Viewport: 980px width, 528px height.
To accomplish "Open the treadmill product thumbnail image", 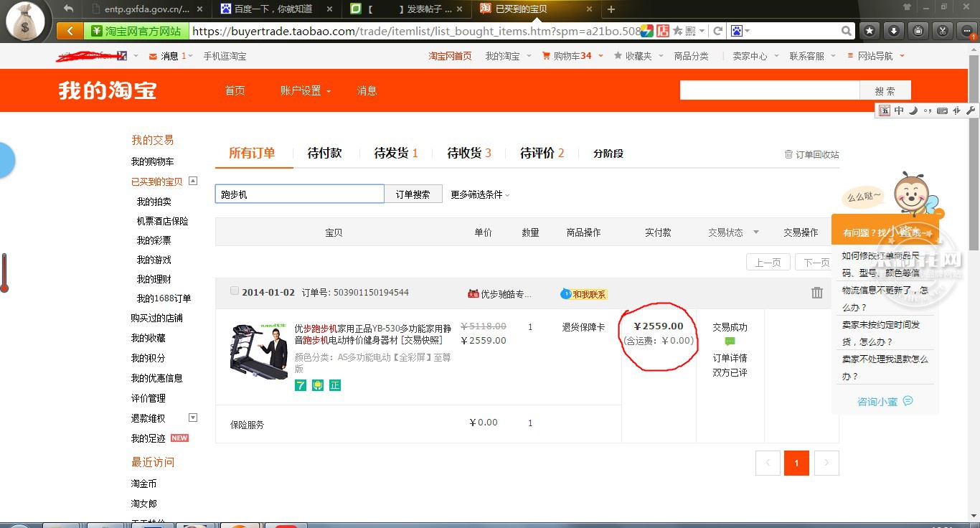I will point(259,352).
